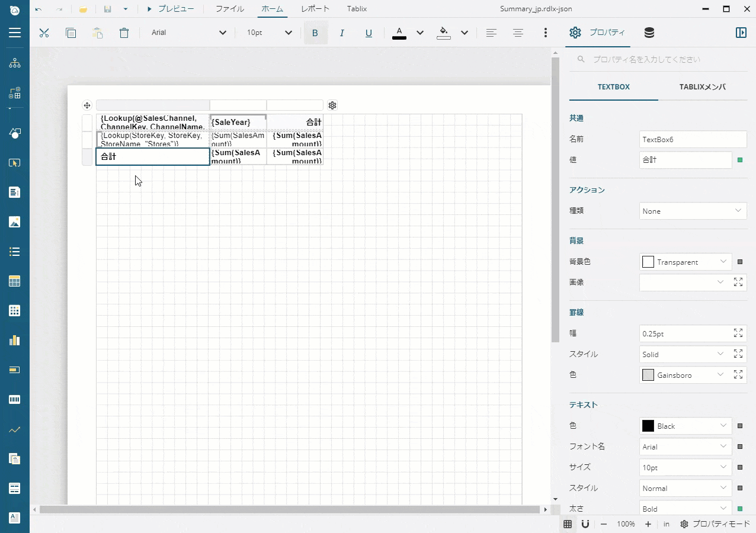Open the 背景色 Transparent dropdown

pos(685,261)
